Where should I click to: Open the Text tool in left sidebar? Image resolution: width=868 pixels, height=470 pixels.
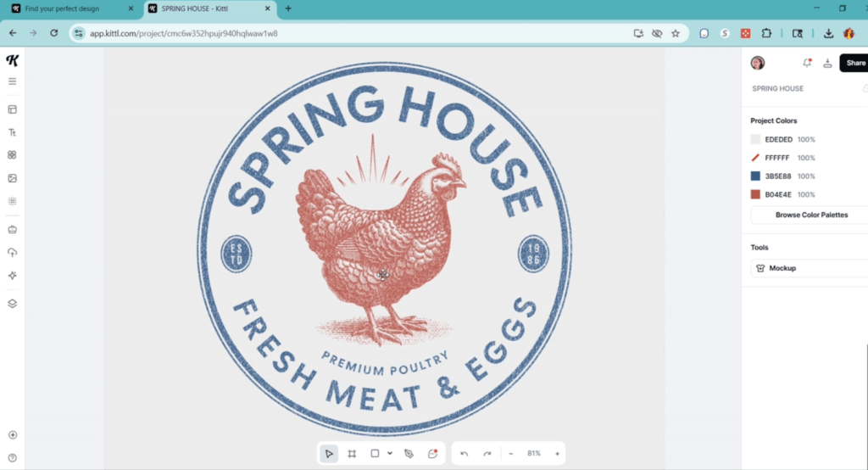click(12, 132)
